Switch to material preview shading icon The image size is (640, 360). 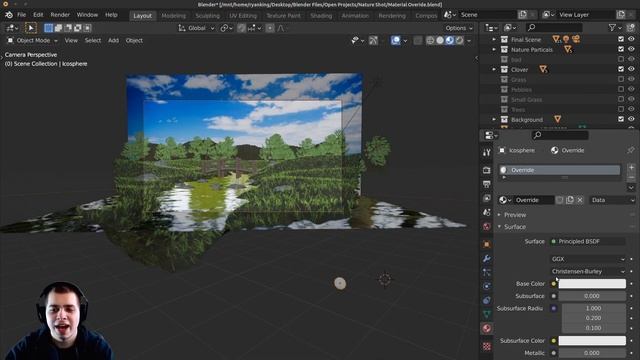coord(450,40)
